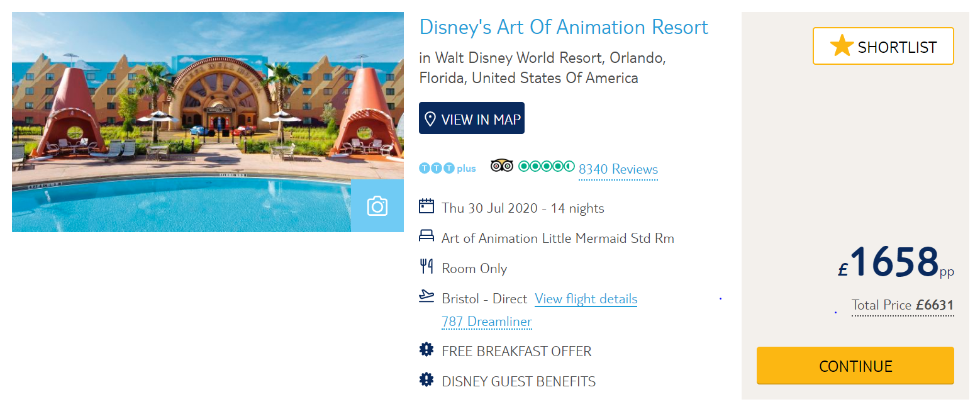Open View flight details link

[x=586, y=299]
